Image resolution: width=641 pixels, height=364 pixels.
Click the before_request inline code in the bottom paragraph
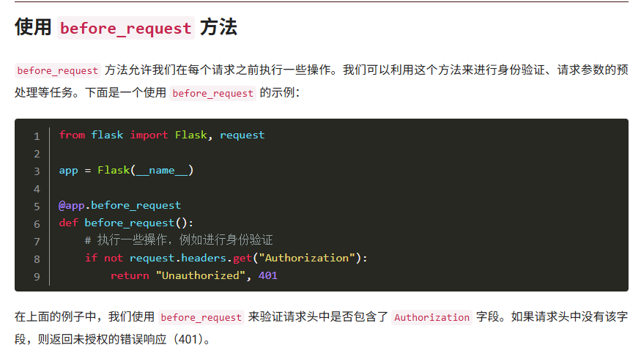click(x=201, y=318)
